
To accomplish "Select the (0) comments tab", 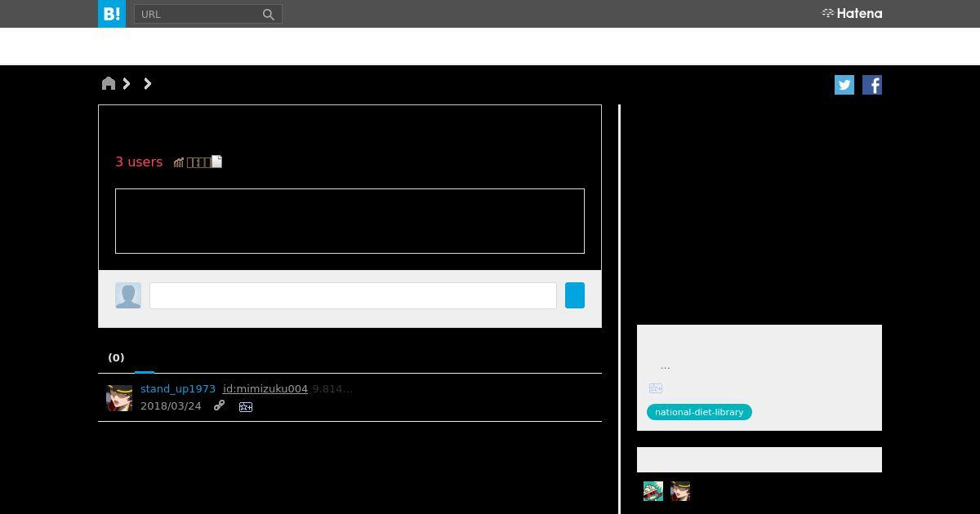I will point(116,357).
